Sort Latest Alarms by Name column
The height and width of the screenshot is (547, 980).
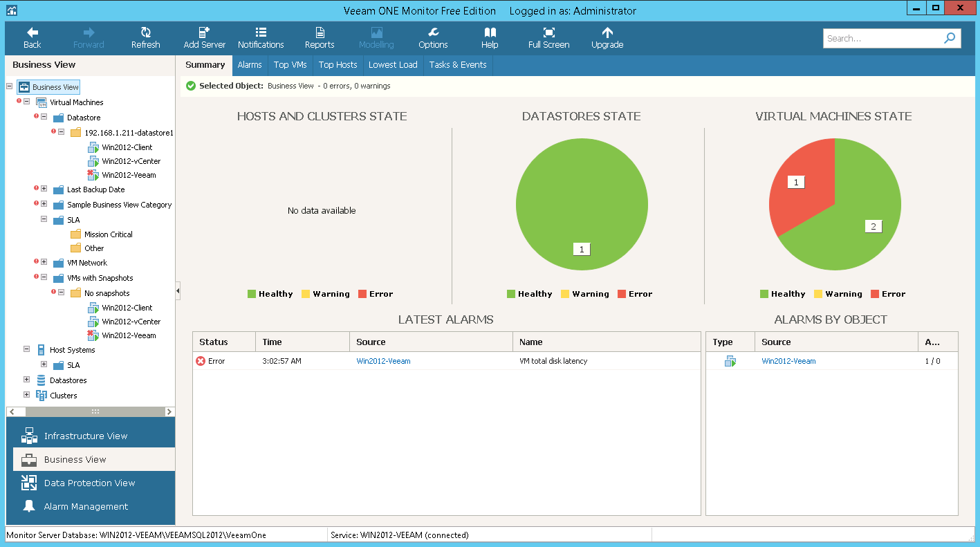pos(607,342)
